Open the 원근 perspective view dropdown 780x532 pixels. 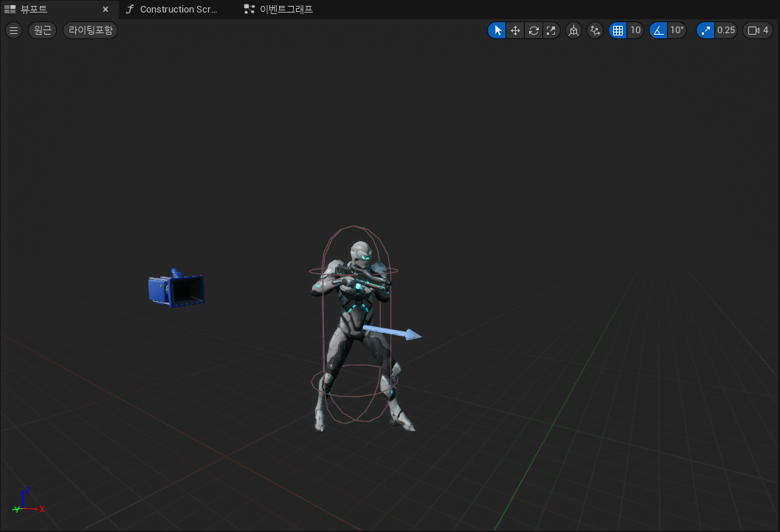click(x=42, y=30)
